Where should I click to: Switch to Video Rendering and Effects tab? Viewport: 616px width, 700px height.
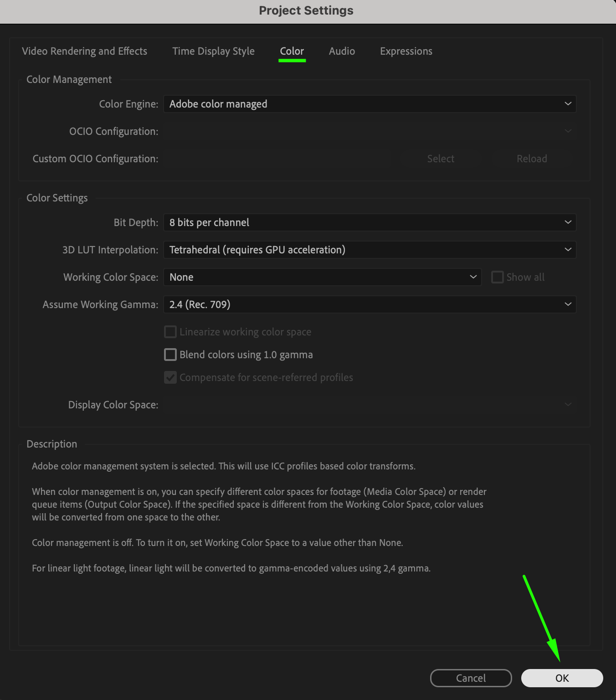[x=84, y=51]
